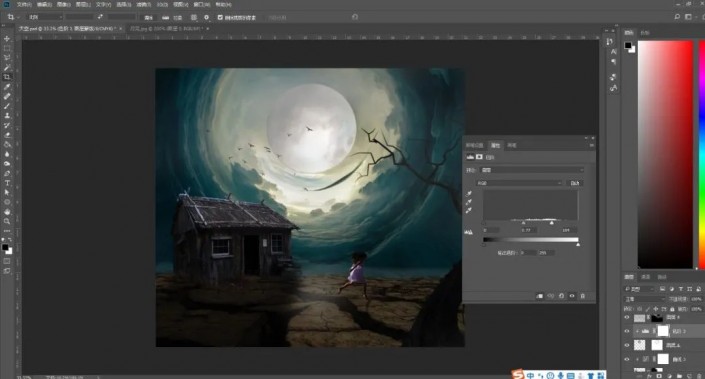Viewport: 705px width, 379px height.
Task: Open the RGB channel dropdown
Action: pos(520,183)
